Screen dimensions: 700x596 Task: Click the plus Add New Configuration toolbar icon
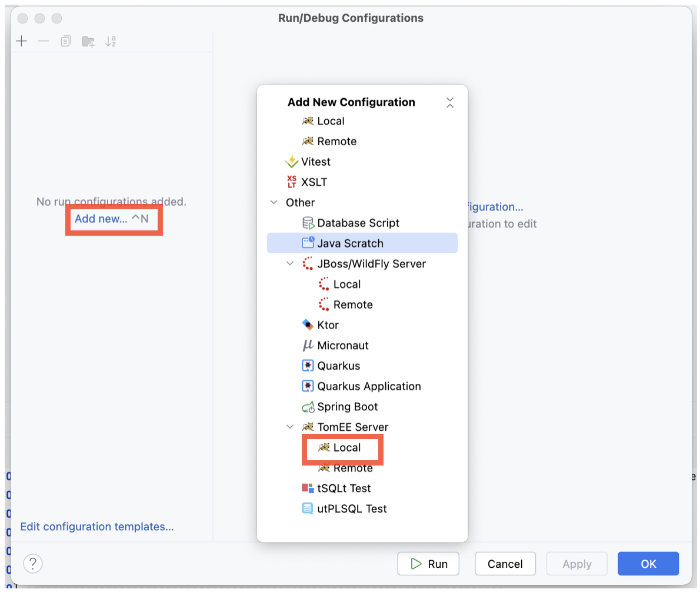pyautogui.click(x=21, y=42)
